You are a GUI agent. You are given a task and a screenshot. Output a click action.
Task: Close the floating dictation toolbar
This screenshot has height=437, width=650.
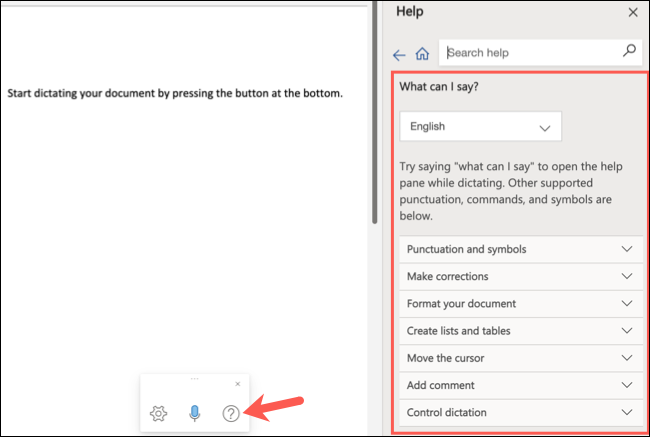(237, 384)
